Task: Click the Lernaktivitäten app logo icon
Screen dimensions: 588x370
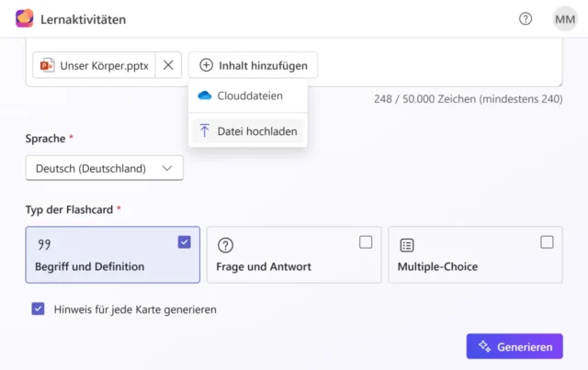Action: point(25,18)
